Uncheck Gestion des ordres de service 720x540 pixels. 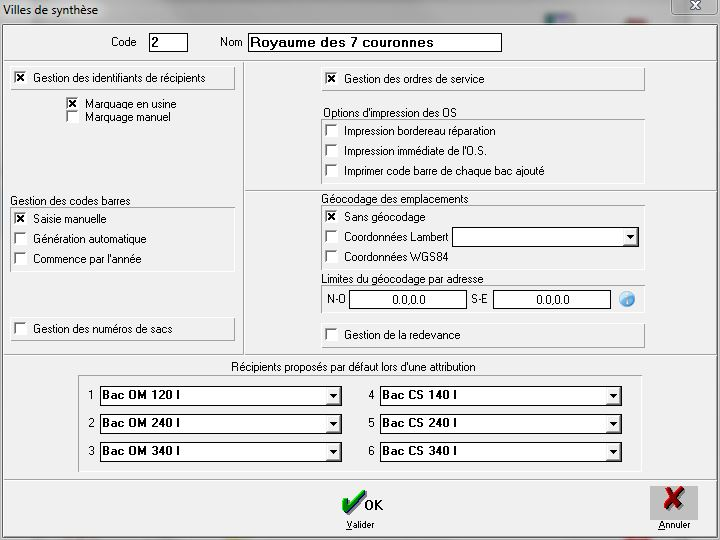(332, 79)
